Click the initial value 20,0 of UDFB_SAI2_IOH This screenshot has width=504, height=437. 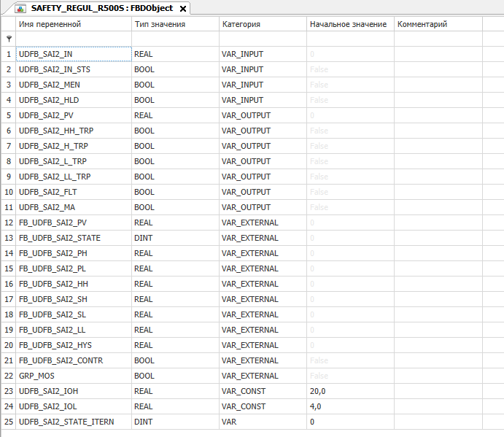tap(349, 391)
